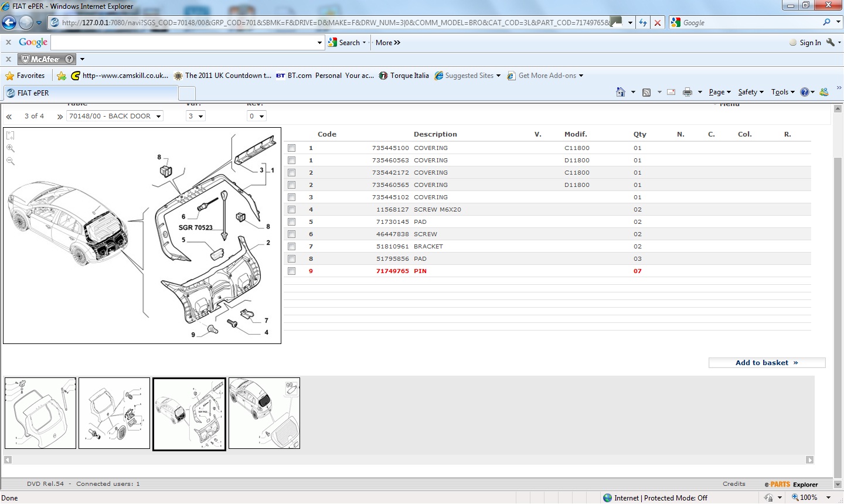The width and height of the screenshot is (844, 504).
Task: Expand the Var. dropdown showing 3
Action: [195, 116]
